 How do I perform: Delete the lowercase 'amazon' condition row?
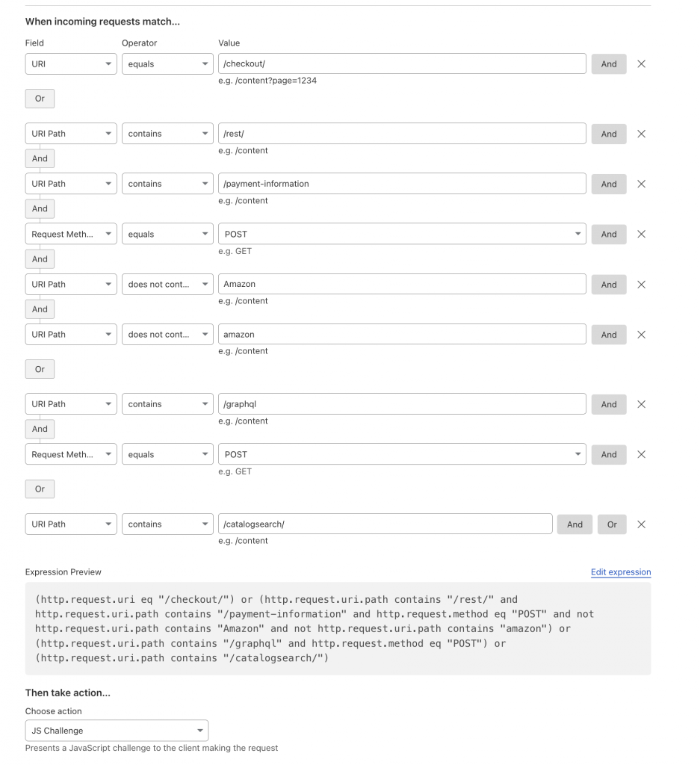pyautogui.click(x=641, y=335)
